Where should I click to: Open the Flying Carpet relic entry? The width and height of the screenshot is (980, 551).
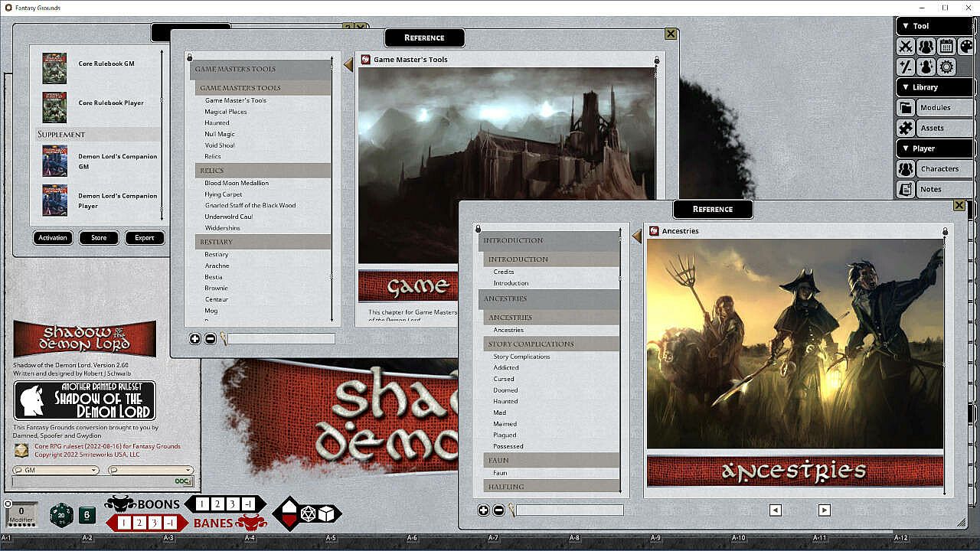point(224,194)
